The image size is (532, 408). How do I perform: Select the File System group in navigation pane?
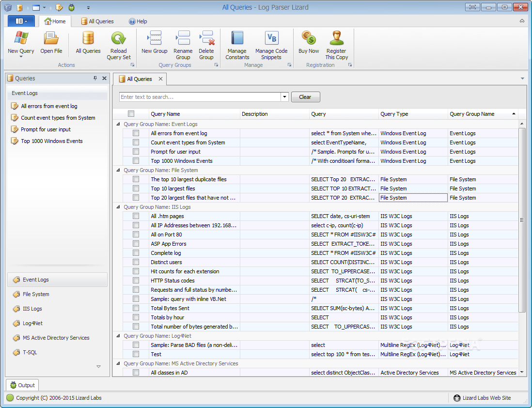(57, 294)
